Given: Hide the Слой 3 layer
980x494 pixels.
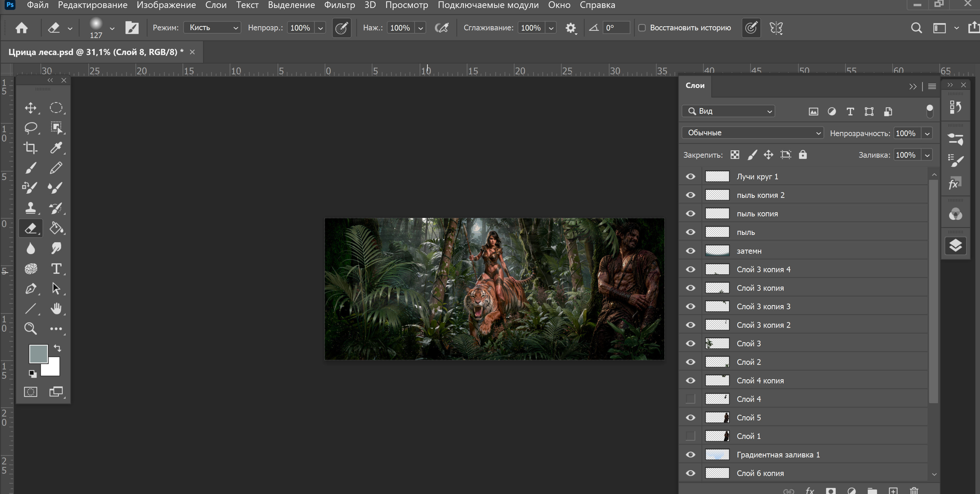Looking at the screenshot, I should 690,343.
